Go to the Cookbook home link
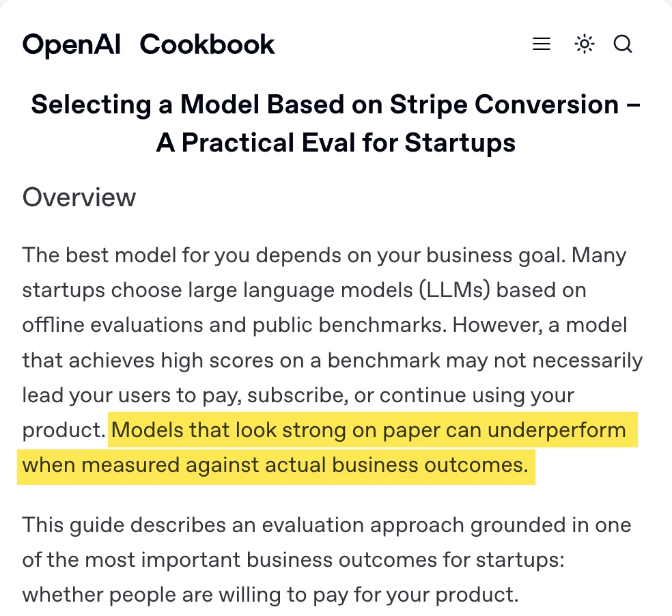The width and height of the screenshot is (672, 616). click(207, 44)
